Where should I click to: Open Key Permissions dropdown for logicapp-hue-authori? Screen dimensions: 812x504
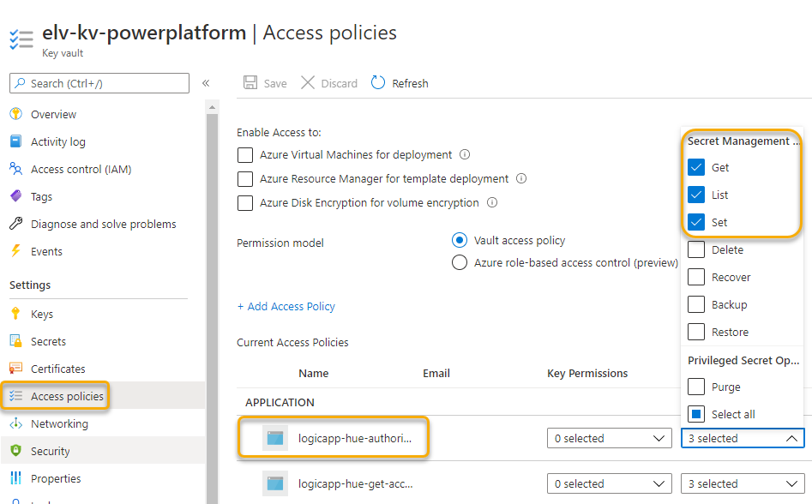(609, 438)
